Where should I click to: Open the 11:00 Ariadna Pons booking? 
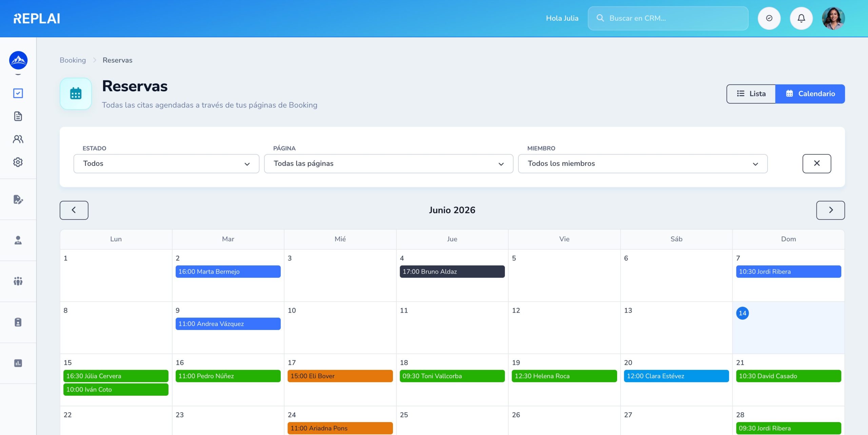[340, 428]
